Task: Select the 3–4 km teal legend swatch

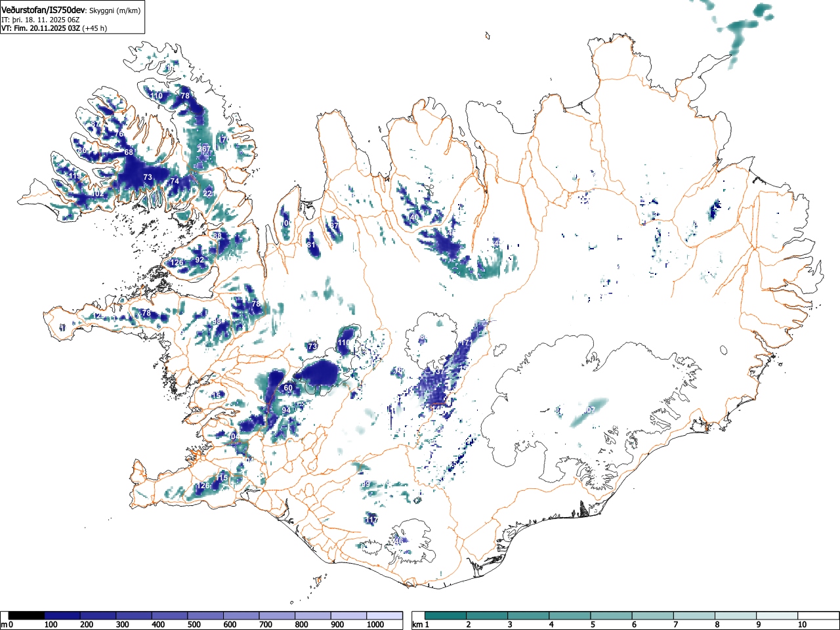Action: click(x=529, y=616)
